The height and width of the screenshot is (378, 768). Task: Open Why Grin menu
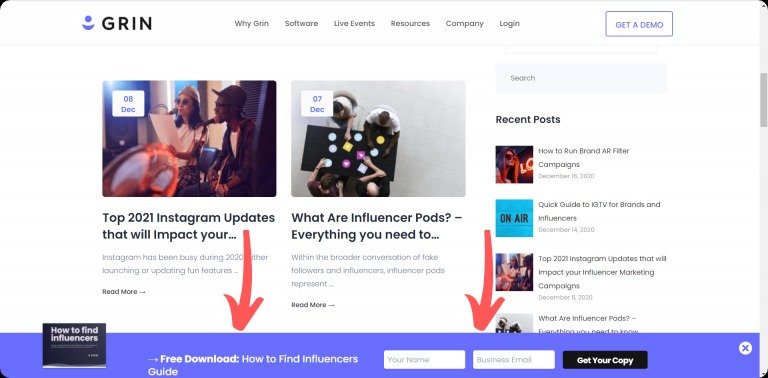pyautogui.click(x=251, y=24)
